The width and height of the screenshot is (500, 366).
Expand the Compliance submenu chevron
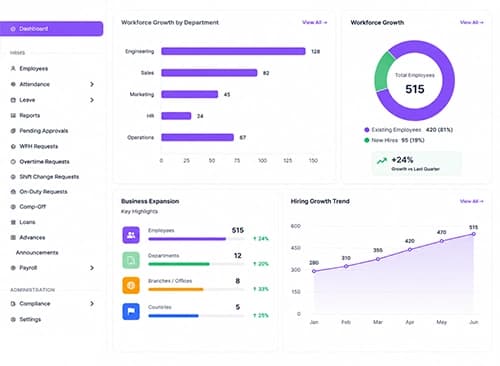point(92,304)
